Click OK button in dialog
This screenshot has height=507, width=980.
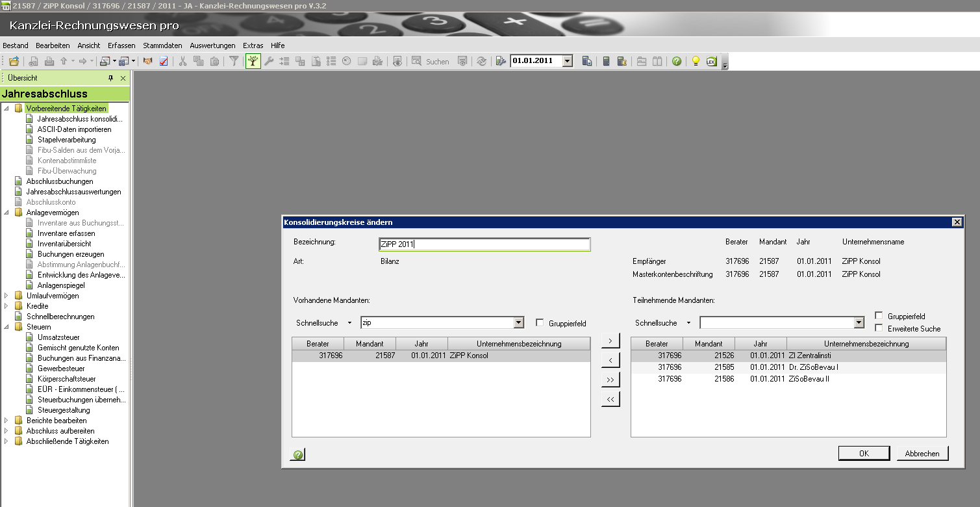[864, 453]
